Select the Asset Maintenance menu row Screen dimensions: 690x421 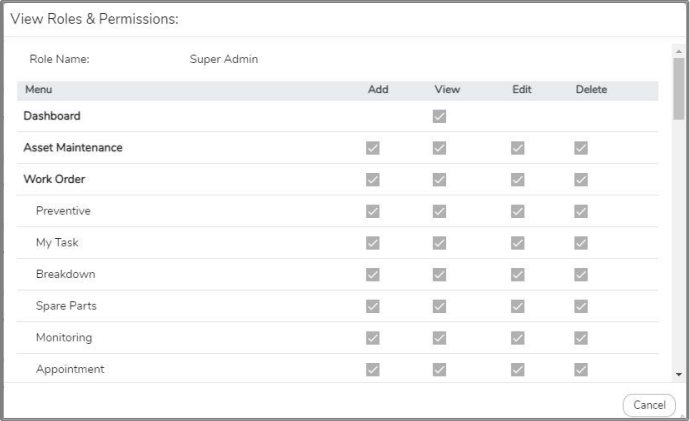(73, 148)
